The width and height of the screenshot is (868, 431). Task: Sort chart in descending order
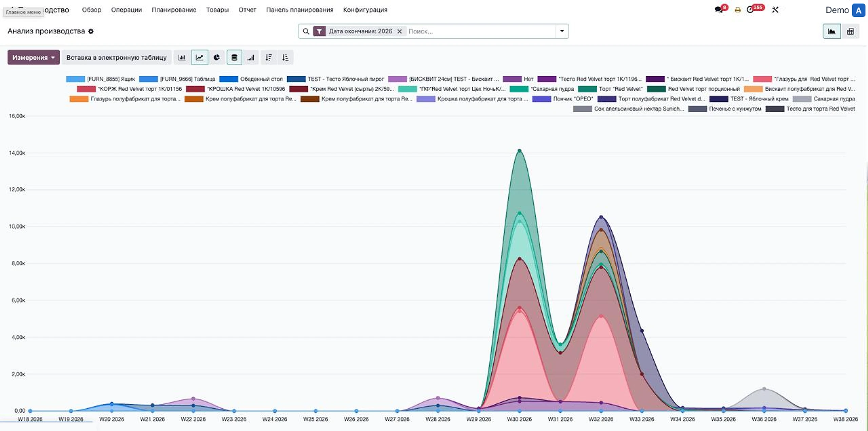pyautogui.click(x=269, y=58)
